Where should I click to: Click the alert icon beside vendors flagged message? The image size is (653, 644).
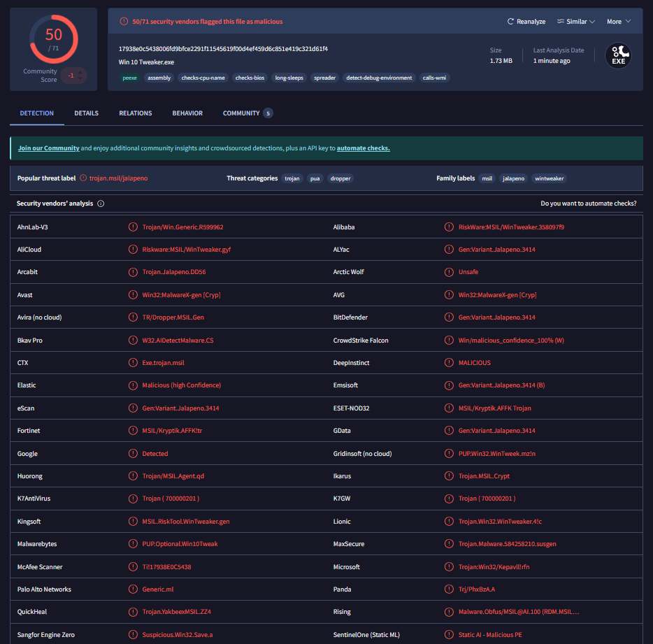[x=124, y=21]
